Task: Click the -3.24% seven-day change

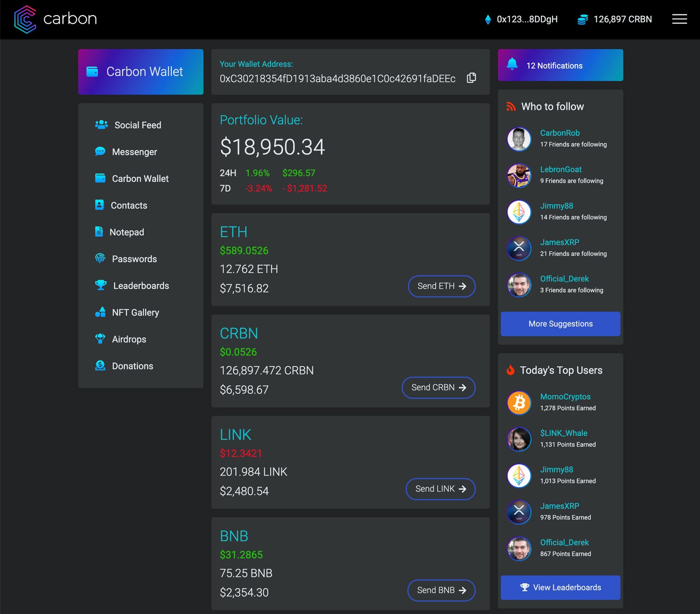Action: [258, 188]
